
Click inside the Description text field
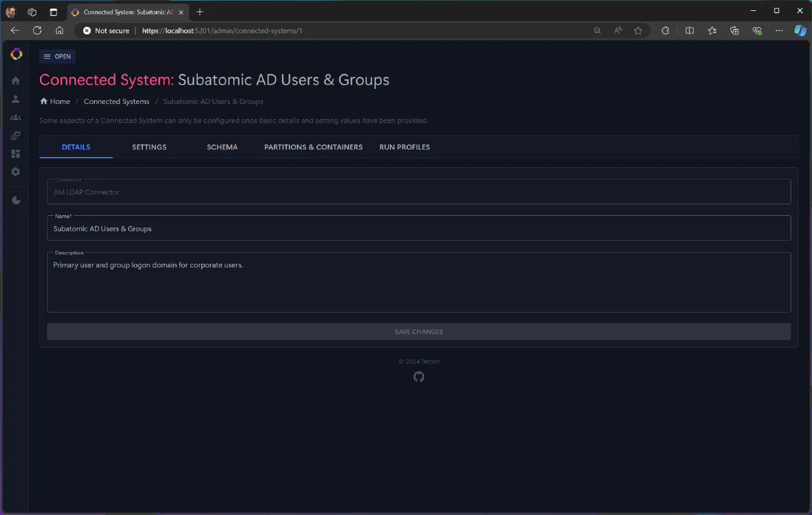419,281
